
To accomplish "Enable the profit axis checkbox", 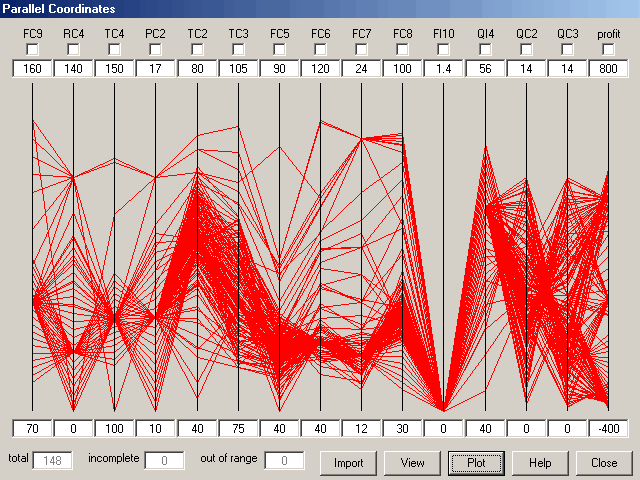I will pos(608,49).
